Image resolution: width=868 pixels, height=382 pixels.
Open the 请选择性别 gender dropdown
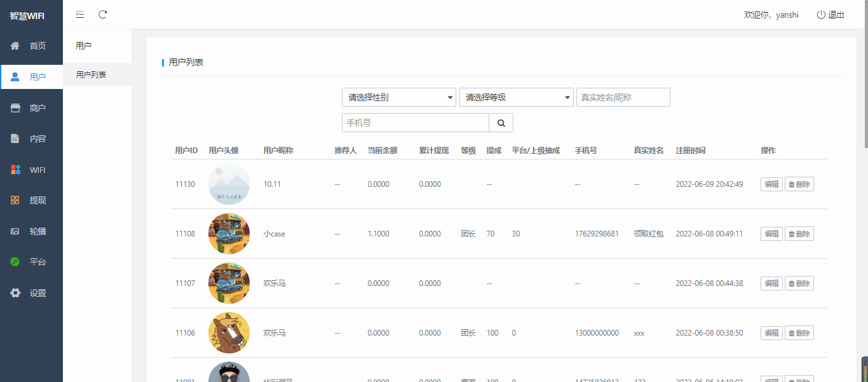coord(399,97)
